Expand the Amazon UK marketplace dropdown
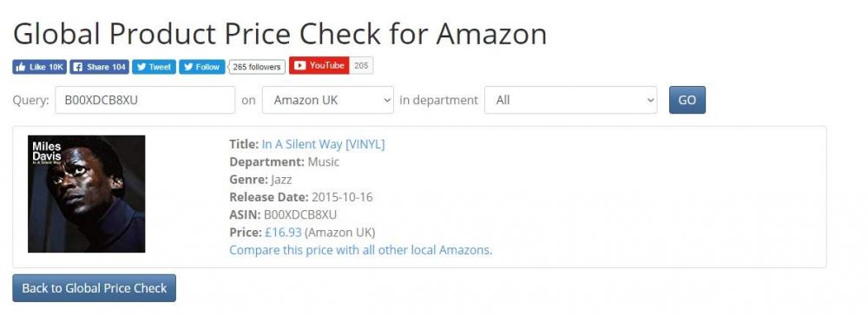Viewport: 868px width, 316px height. click(328, 100)
